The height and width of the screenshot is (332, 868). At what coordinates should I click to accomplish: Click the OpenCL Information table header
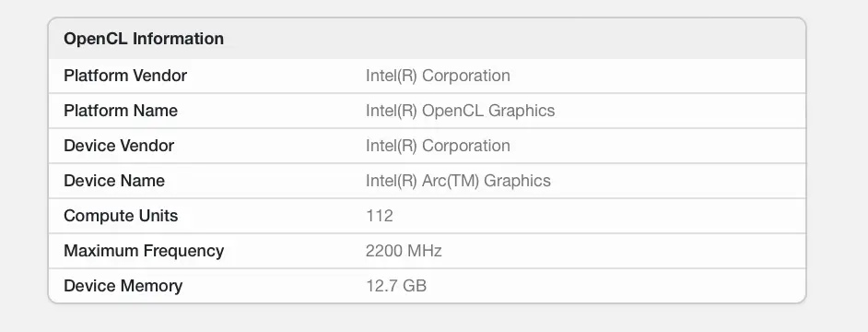pyautogui.click(x=427, y=39)
